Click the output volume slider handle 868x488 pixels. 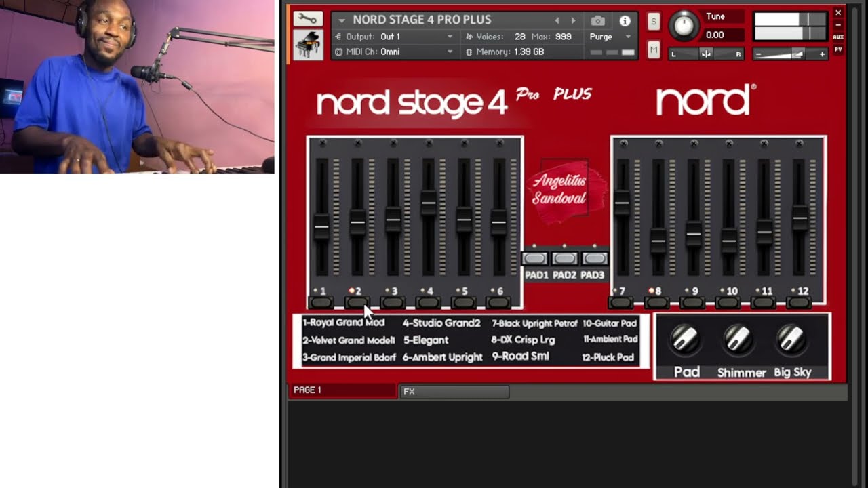click(x=797, y=54)
